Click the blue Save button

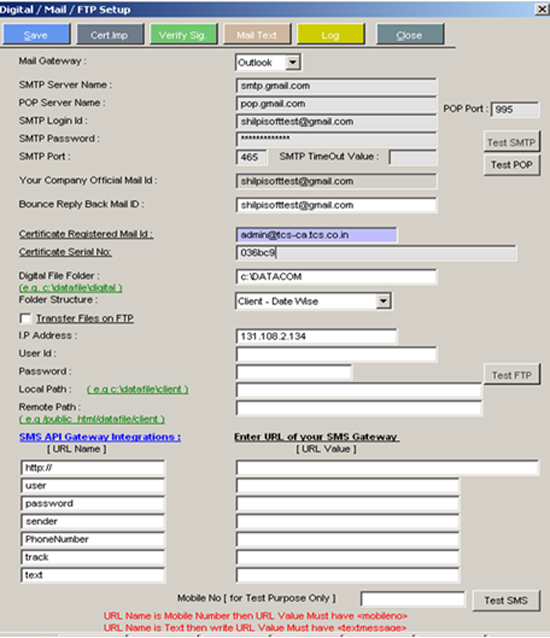[x=36, y=35]
